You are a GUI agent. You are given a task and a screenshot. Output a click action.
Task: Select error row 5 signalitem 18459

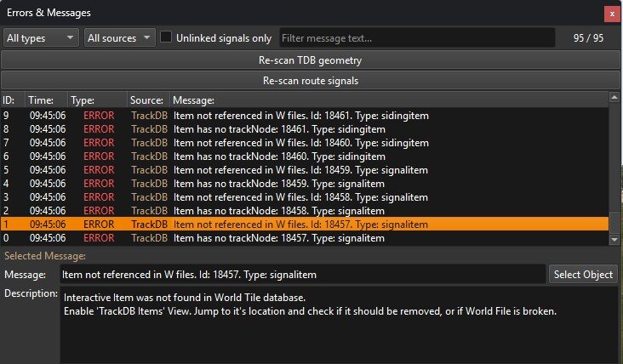(305, 170)
